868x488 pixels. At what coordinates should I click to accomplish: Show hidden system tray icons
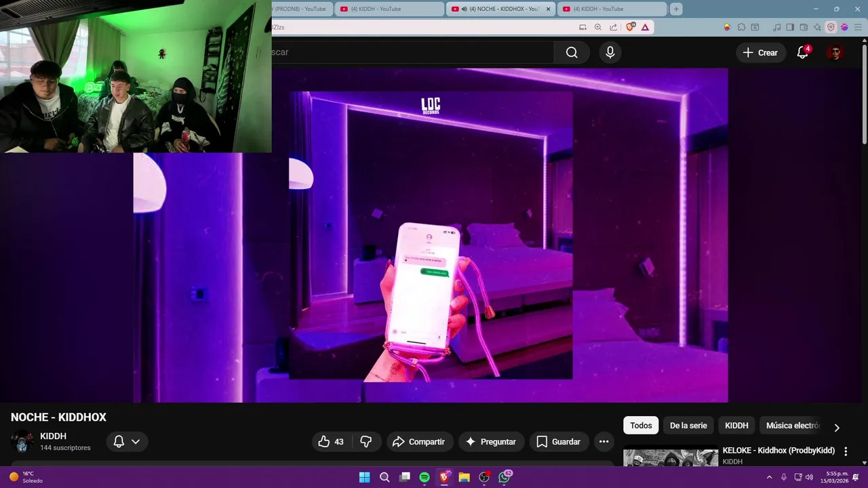tap(769, 477)
